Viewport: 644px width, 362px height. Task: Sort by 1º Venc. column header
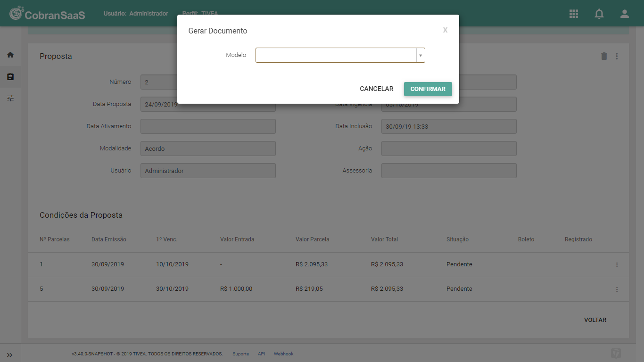click(166, 239)
